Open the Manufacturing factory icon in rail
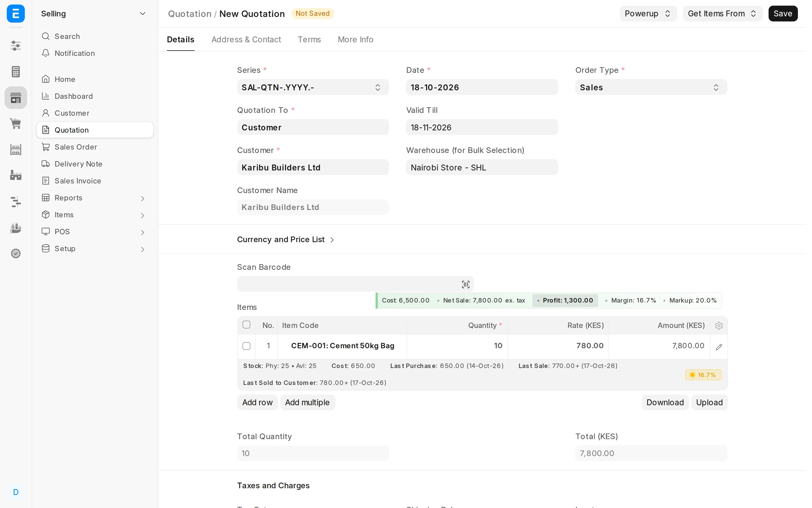This screenshot has height=508, width=812. 16,175
